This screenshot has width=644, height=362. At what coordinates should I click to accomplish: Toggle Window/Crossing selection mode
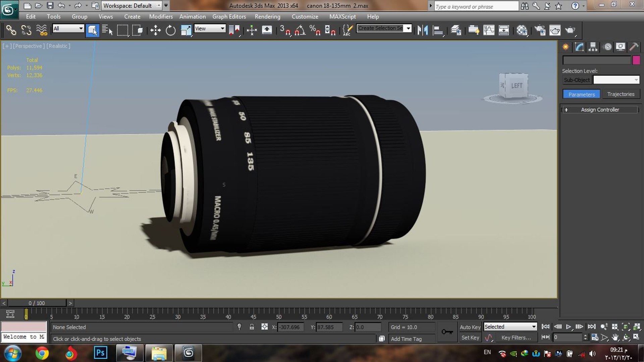click(138, 30)
